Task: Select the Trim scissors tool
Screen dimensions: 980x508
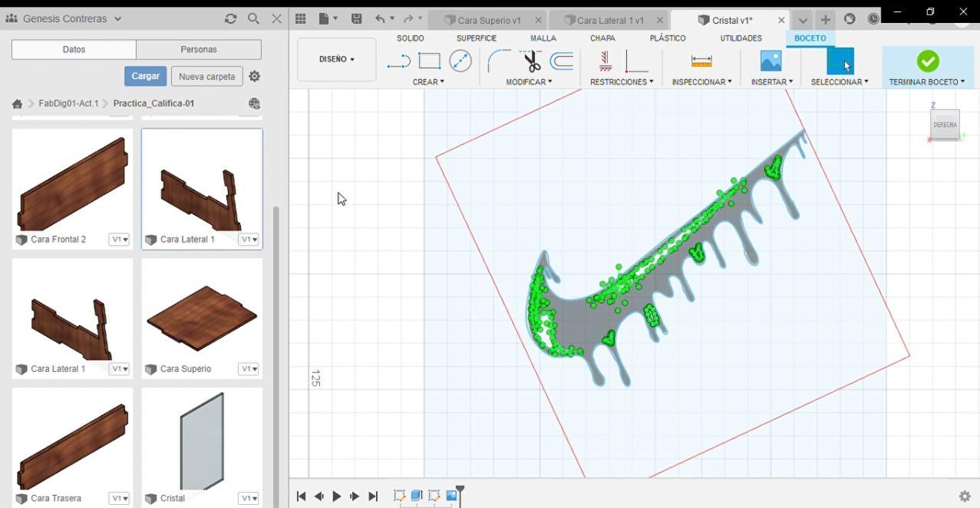Action: [x=531, y=61]
